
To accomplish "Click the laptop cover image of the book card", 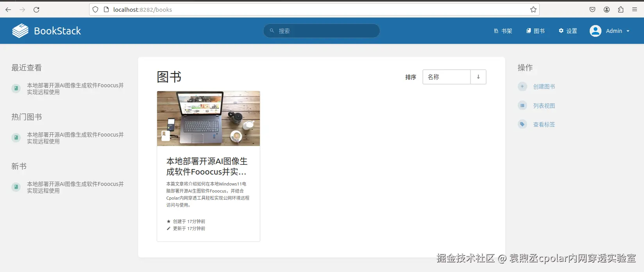I will (208, 119).
